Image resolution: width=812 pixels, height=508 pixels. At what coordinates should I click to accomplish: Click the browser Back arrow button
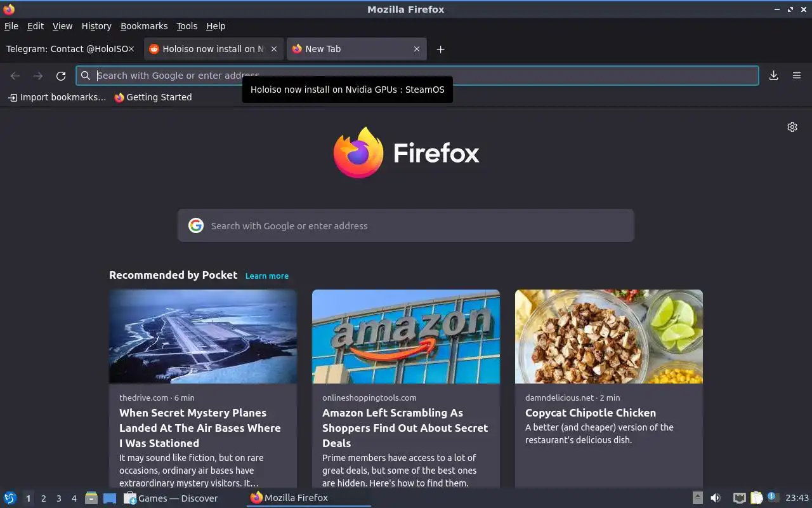15,76
